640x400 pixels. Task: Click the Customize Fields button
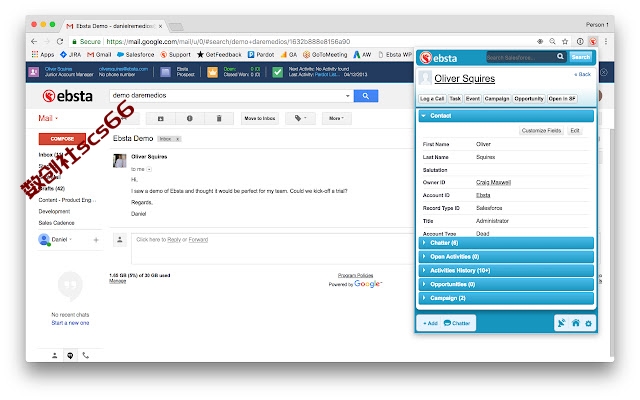coord(541,131)
